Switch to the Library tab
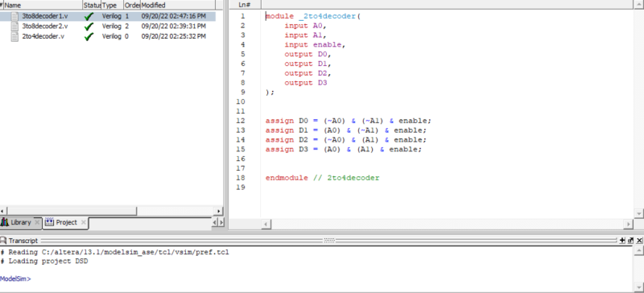This screenshot has height=293, width=644. pyautogui.click(x=21, y=222)
